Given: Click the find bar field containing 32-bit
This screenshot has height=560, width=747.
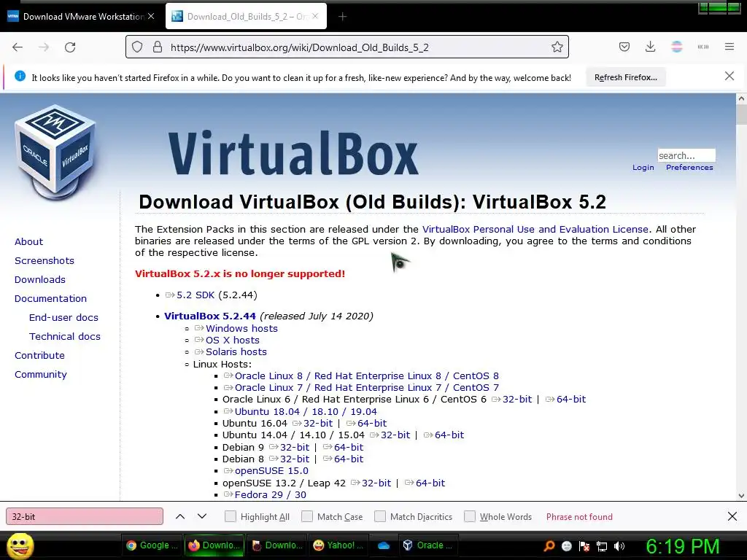Looking at the screenshot, I should [85, 517].
